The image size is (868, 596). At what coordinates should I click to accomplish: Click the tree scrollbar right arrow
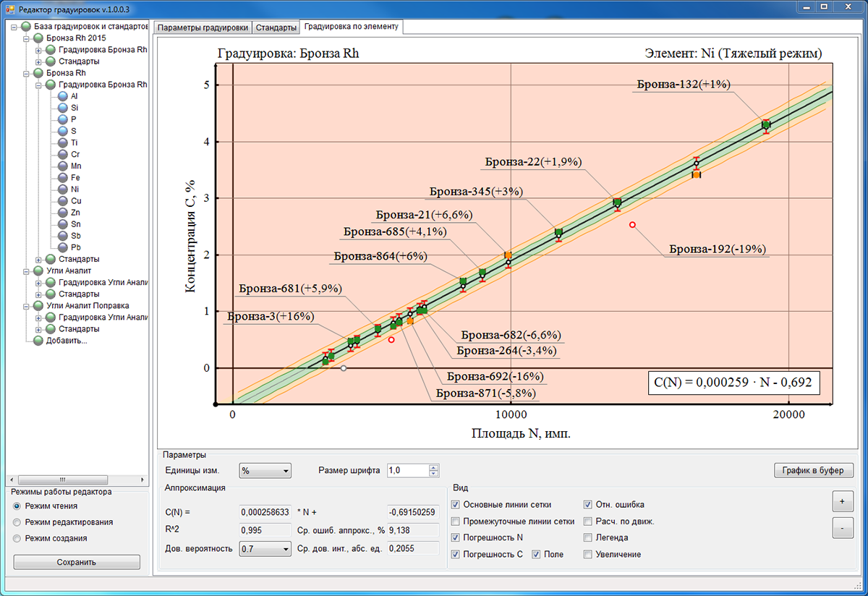143,480
